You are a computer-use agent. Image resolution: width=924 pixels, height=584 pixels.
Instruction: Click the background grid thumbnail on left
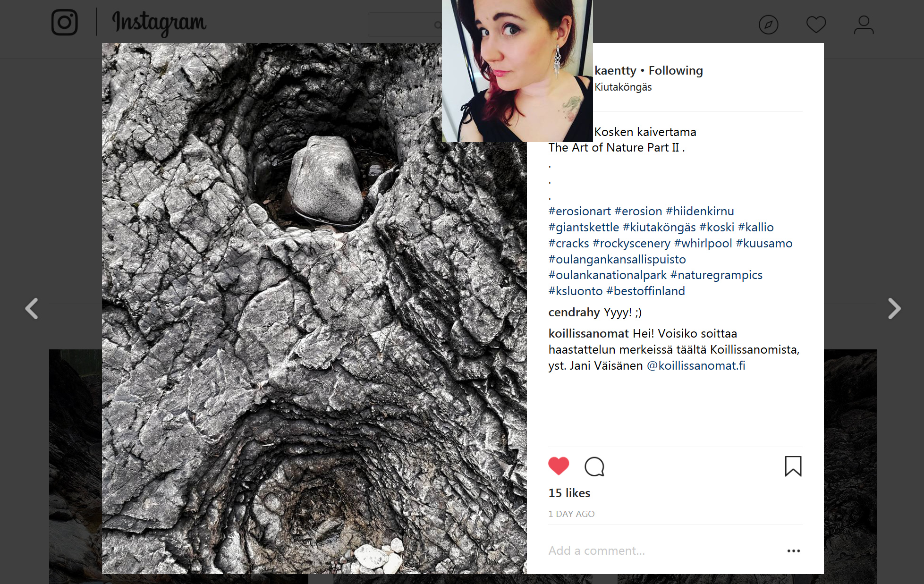76,466
